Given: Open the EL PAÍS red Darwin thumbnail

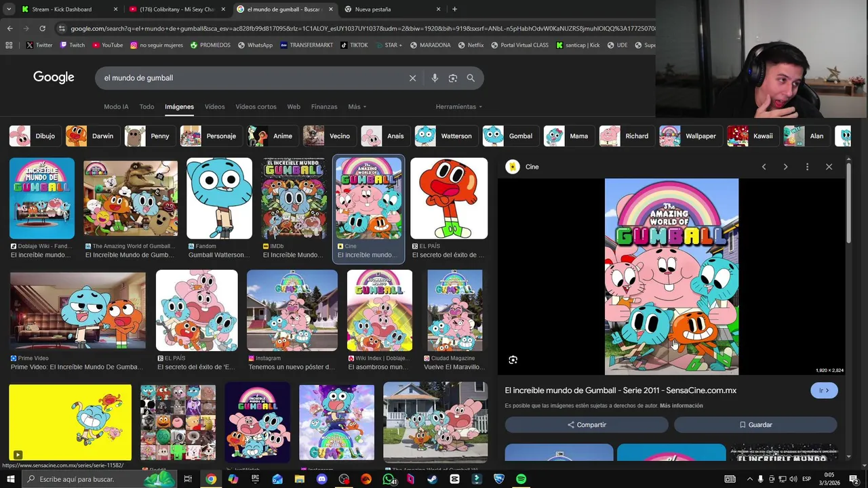Looking at the screenshot, I should pyautogui.click(x=449, y=199).
